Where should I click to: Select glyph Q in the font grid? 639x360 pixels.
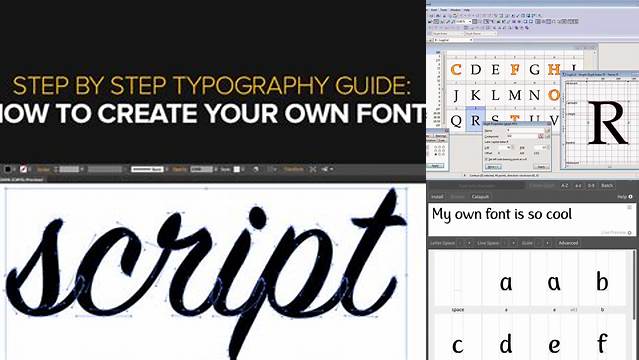click(x=456, y=120)
